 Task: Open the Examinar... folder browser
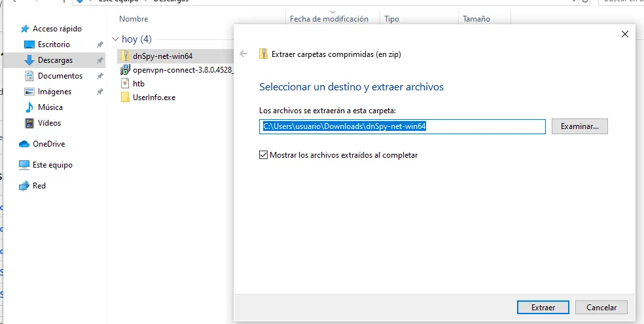click(x=579, y=126)
